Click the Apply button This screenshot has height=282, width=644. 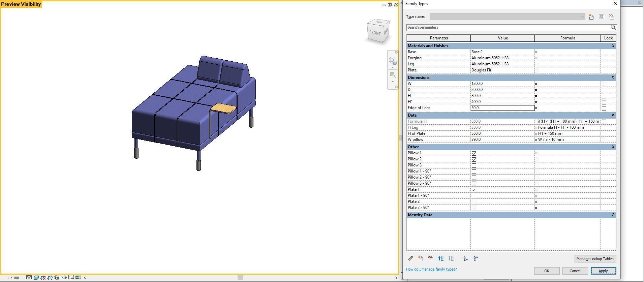tap(603, 271)
